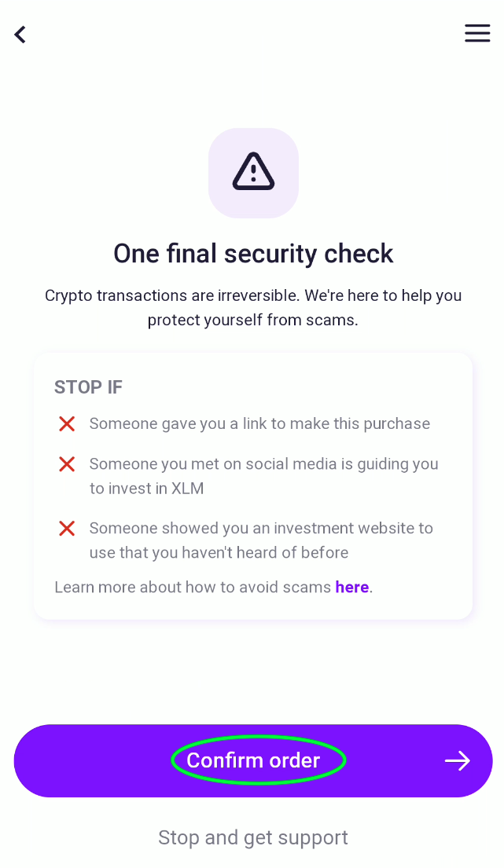
Task: Click 'protect yourself from scams' subtitle line
Action: pos(253,320)
